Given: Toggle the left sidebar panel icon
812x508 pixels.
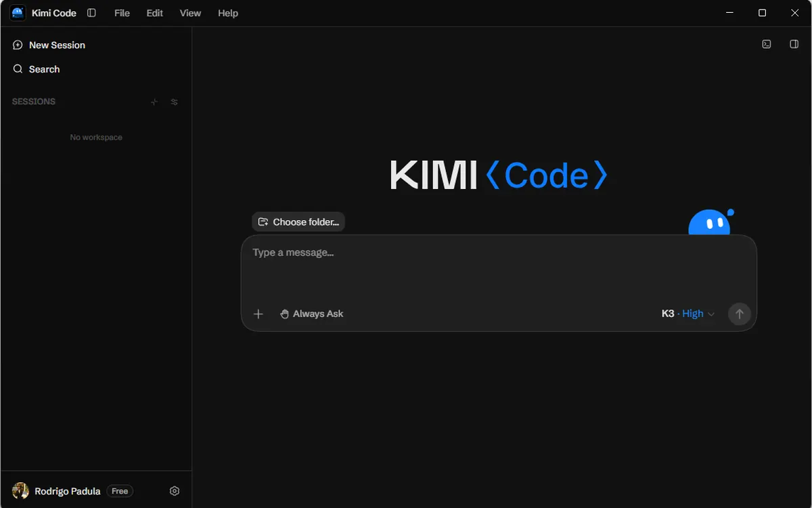Looking at the screenshot, I should 91,13.
